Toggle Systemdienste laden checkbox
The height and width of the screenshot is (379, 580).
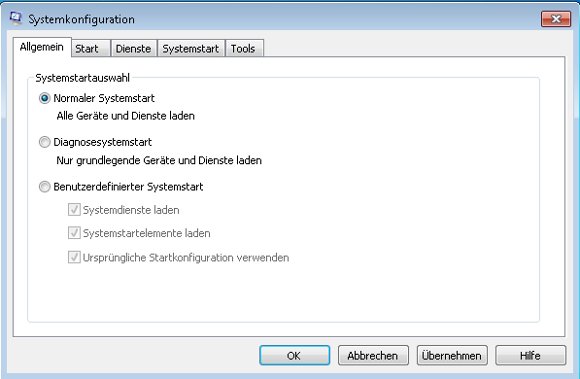click(74, 210)
